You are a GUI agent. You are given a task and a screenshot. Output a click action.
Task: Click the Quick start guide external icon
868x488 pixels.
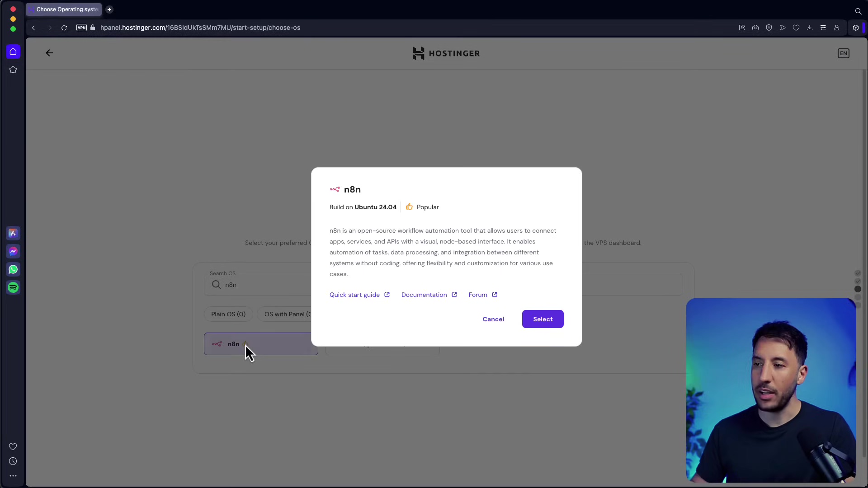387,295
